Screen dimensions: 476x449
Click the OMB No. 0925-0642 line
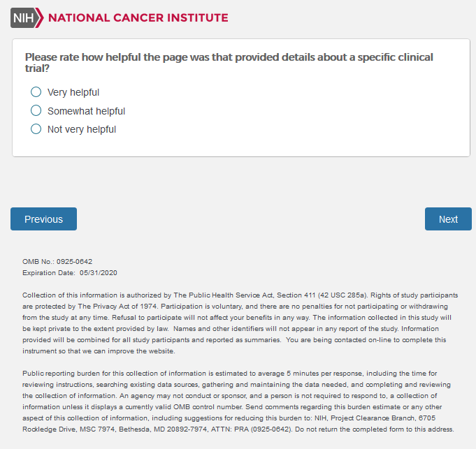pos(57,262)
